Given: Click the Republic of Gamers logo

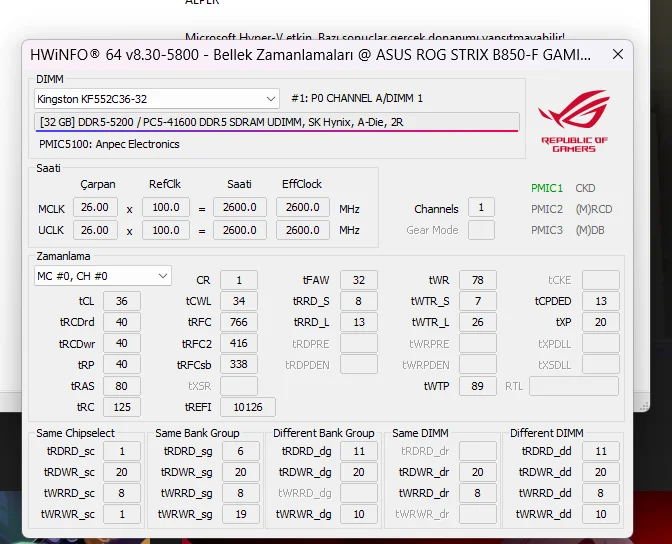Looking at the screenshot, I should pos(574,121).
